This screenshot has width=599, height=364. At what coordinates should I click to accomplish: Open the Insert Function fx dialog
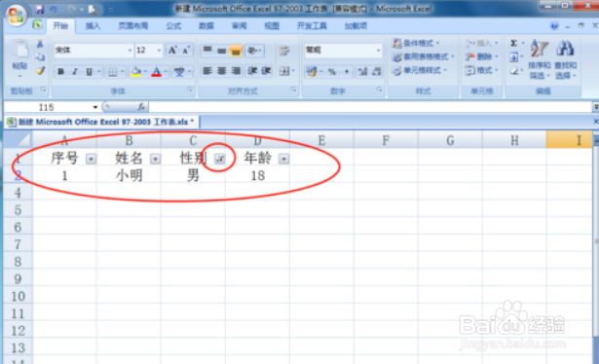[x=141, y=107]
